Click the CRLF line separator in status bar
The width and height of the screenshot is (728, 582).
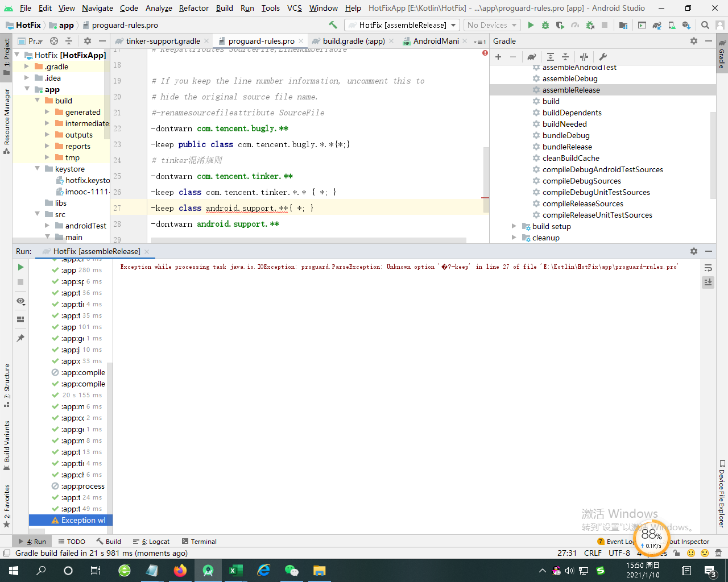tap(593, 553)
